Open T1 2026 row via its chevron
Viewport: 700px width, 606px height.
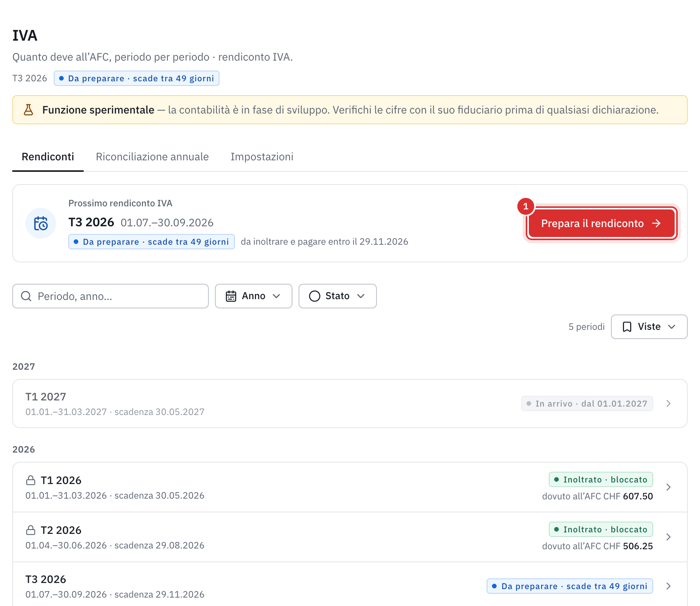(x=669, y=487)
